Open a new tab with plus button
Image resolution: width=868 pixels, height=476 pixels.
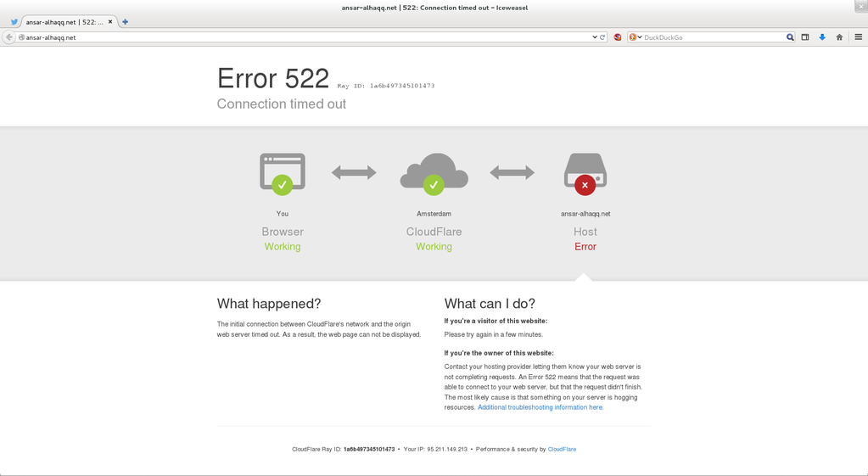pyautogui.click(x=126, y=22)
